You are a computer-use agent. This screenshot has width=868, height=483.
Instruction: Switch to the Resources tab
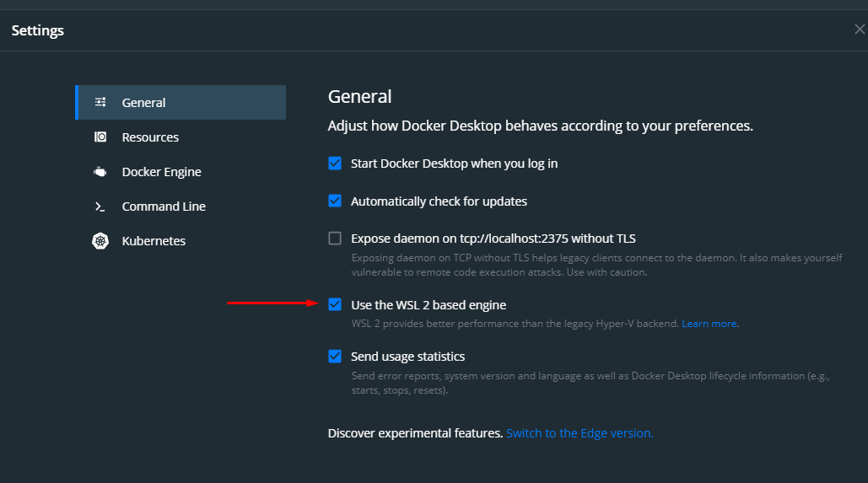point(150,137)
